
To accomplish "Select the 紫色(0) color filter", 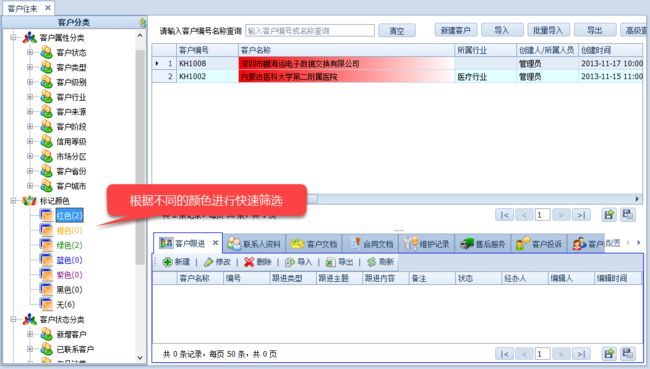I will click(x=69, y=275).
